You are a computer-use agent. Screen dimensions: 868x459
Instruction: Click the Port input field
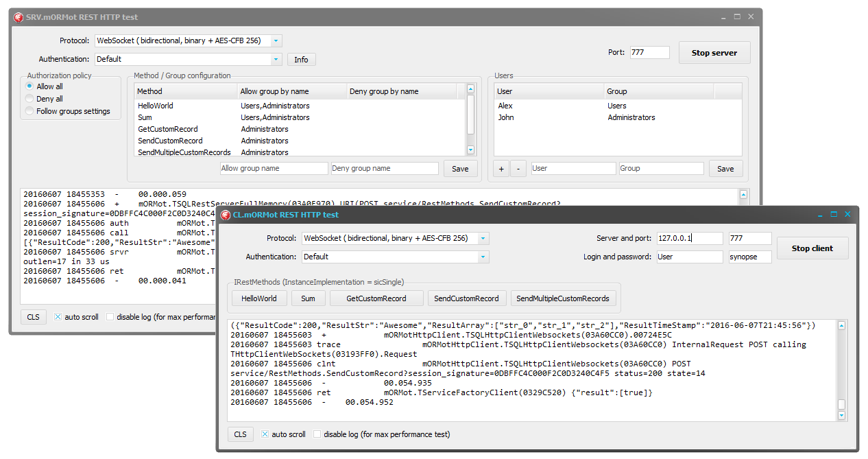click(x=649, y=52)
